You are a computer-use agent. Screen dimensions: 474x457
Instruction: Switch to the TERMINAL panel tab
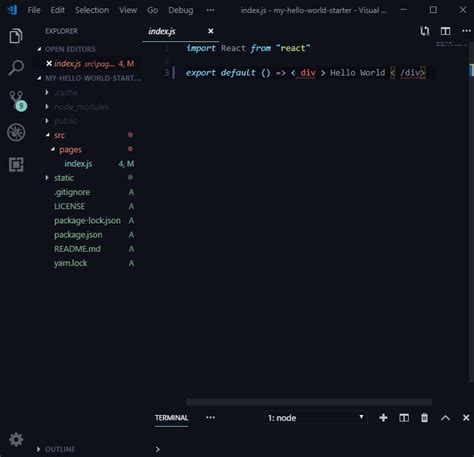click(x=172, y=418)
